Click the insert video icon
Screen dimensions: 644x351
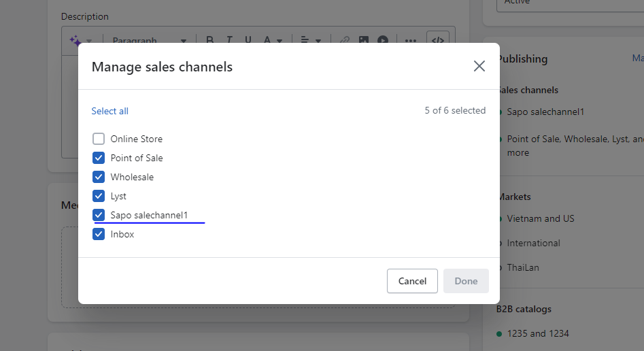click(x=383, y=40)
